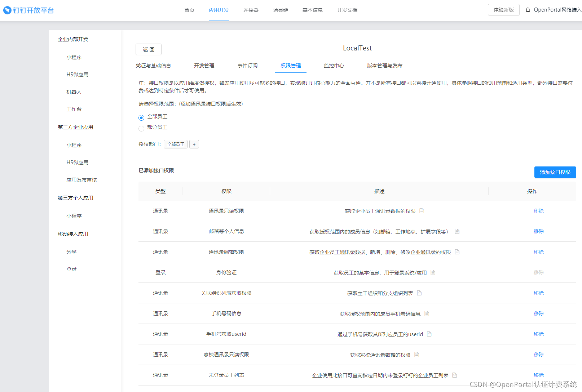Click the 返回 button
This screenshot has height=392, width=582.
click(149, 49)
